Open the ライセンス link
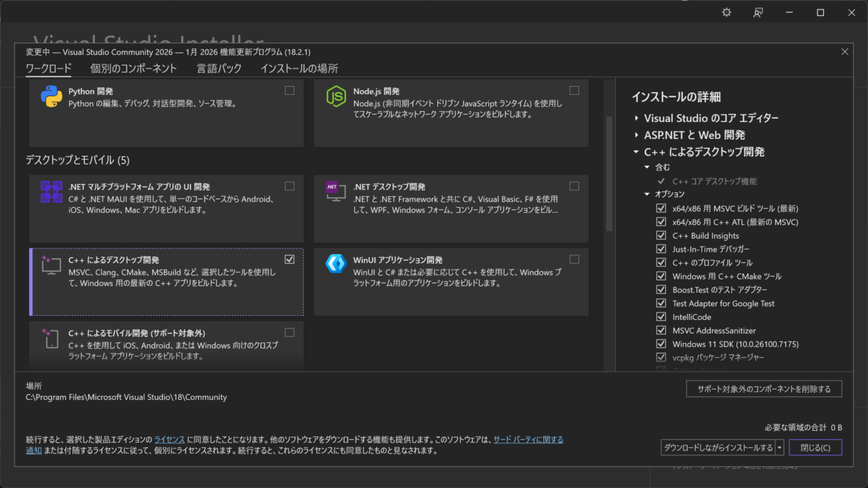Image resolution: width=868 pixels, height=488 pixels. click(169, 440)
